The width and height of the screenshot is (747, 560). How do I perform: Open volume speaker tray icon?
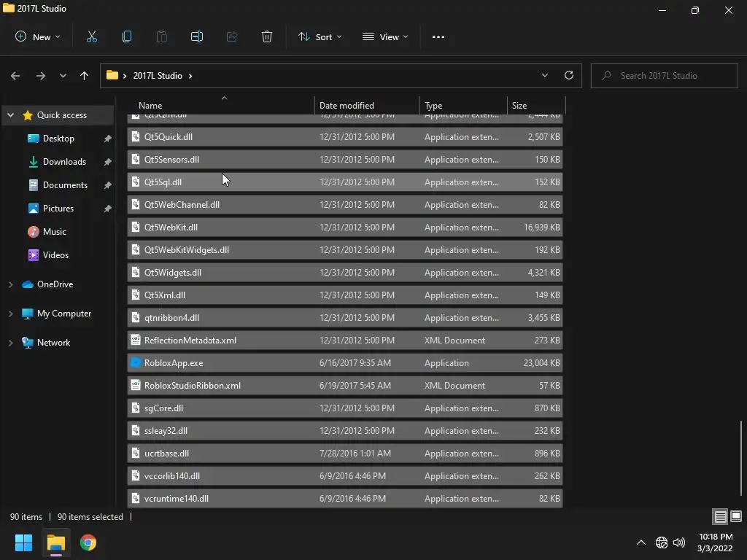click(x=679, y=542)
